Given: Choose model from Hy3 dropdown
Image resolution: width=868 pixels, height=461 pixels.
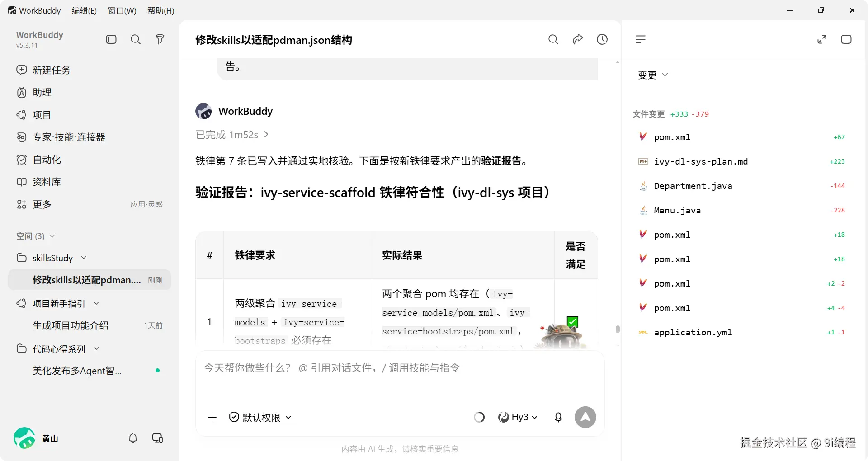Looking at the screenshot, I should tap(518, 417).
